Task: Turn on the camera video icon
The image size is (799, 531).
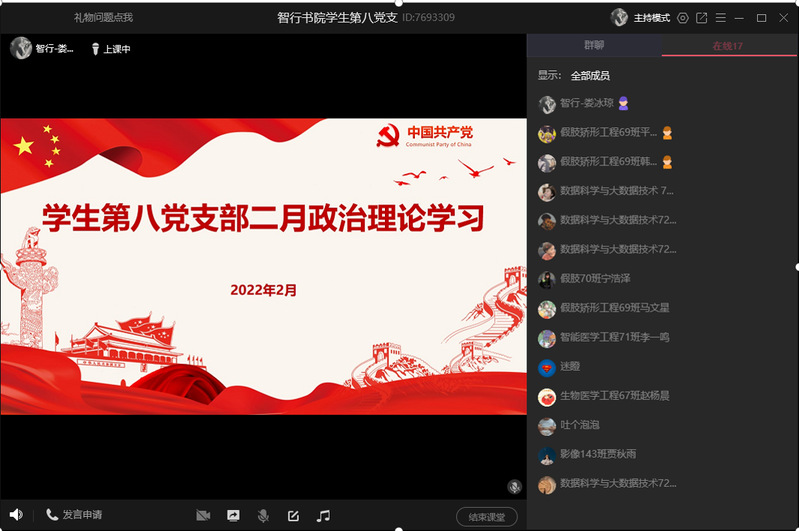Action: click(203, 515)
